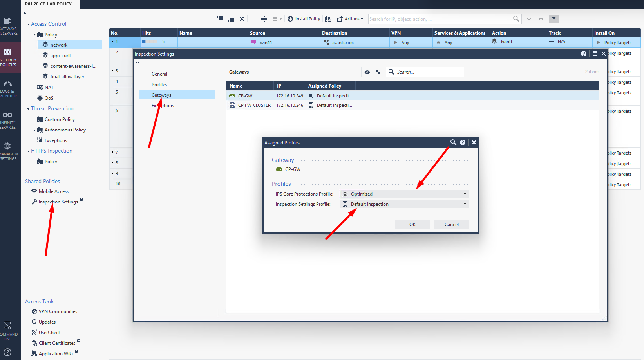Click the policy search magnifier icon
The image size is (644, 360).
[516, 19]
